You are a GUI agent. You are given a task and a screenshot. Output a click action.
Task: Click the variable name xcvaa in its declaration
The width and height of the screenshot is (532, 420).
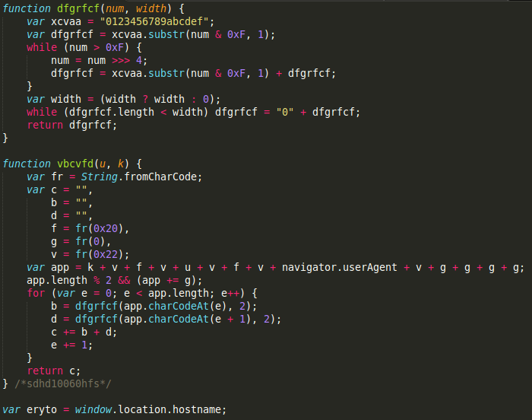coord(66,22)
